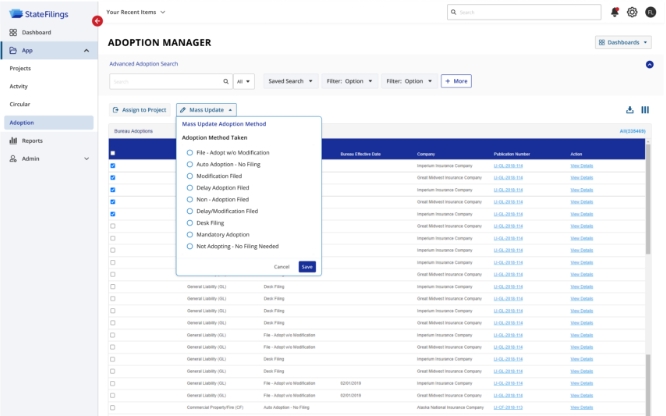This screenshot has width=666, height=416.
Task: Select Desk Filing radio option
Action: click(190, 223)
